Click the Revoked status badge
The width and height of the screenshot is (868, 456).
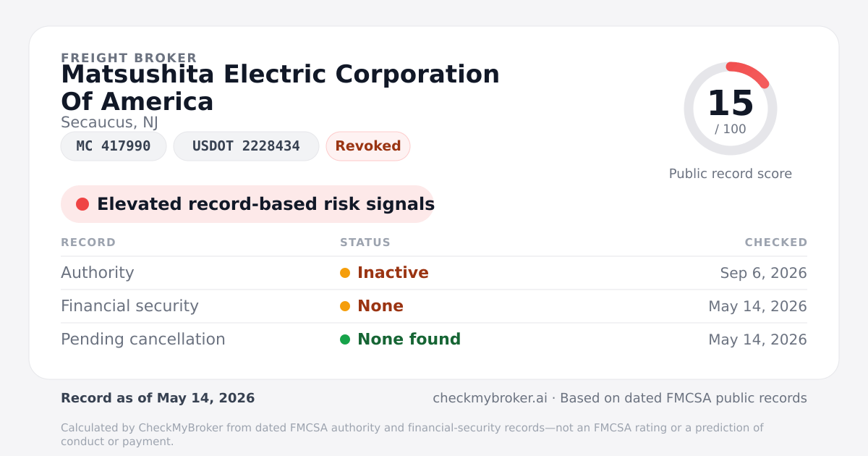[368, 146]
